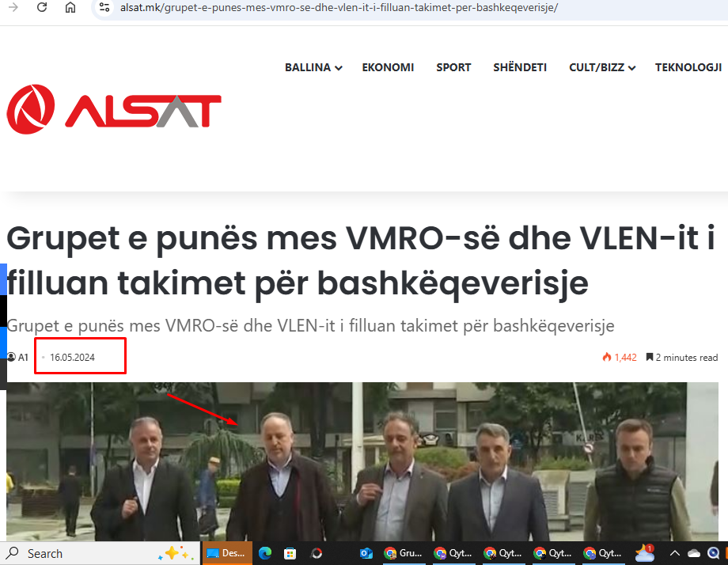Click the magnifier tray icon

tap(714, 553)
